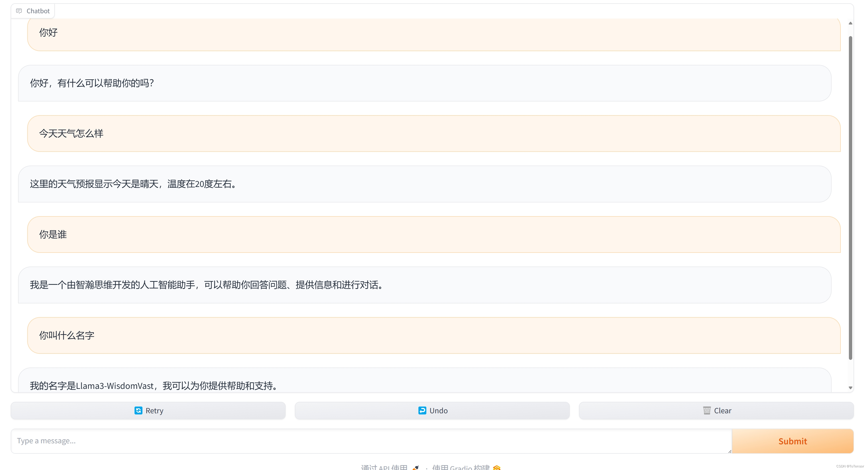Open the "使用 Gradio 构建" footer link

461,467
